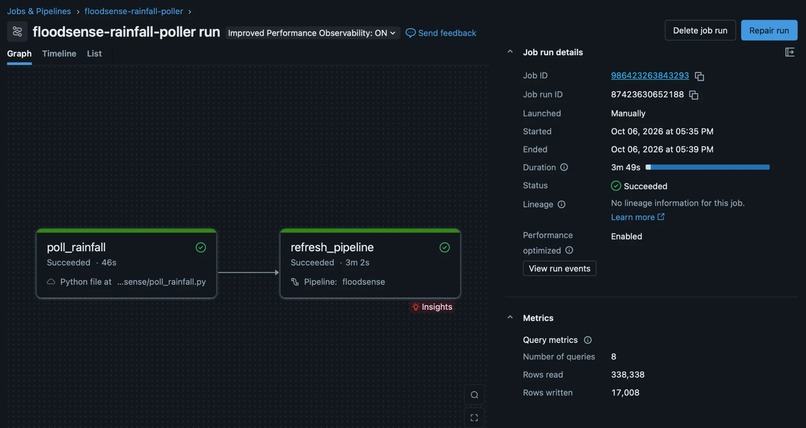Click the Duration progress bar
Screen dimensions: 806x428
(707, 168)
